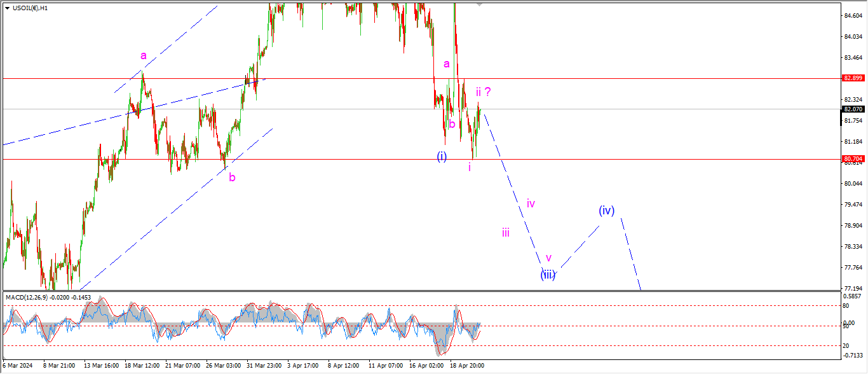This screenshot has height=374, width=868.
Task: Select the magenta 'a' label near the 18 Mar peak
Action: pyautogui.click(x=144, y=56)
